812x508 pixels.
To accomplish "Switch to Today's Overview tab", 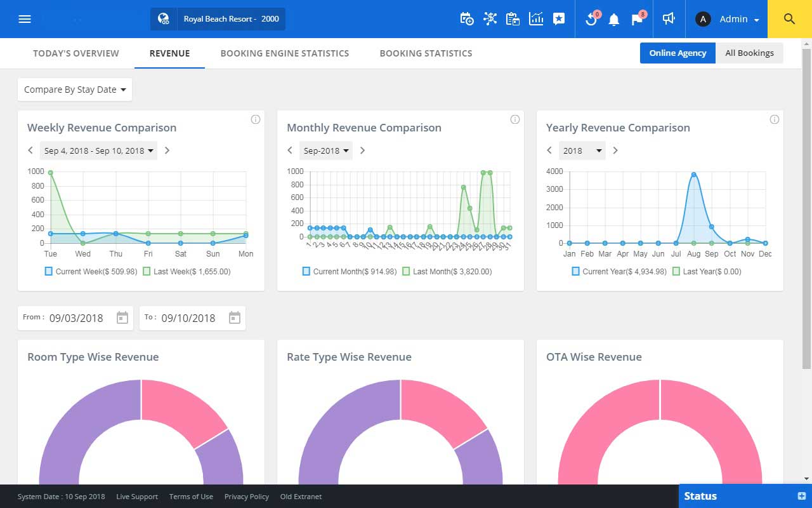I will (76, 53).
